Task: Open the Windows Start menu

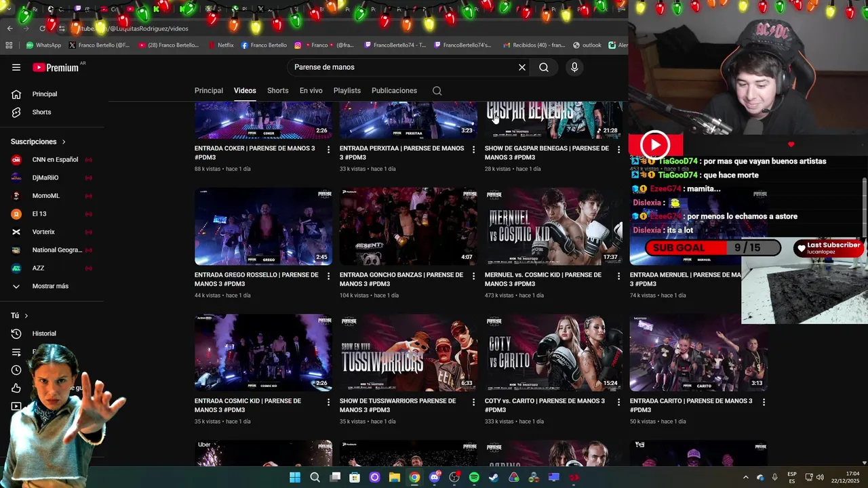Action: pos(295,477)
